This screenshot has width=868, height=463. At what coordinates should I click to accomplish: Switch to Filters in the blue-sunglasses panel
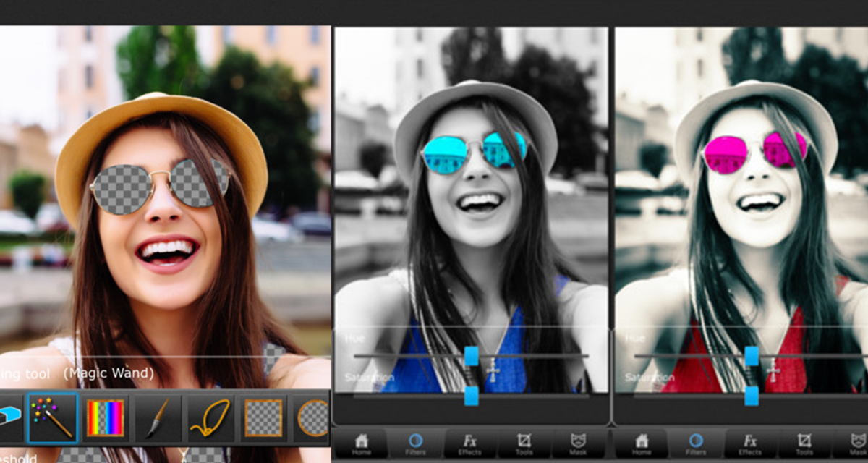click(416, 444)
